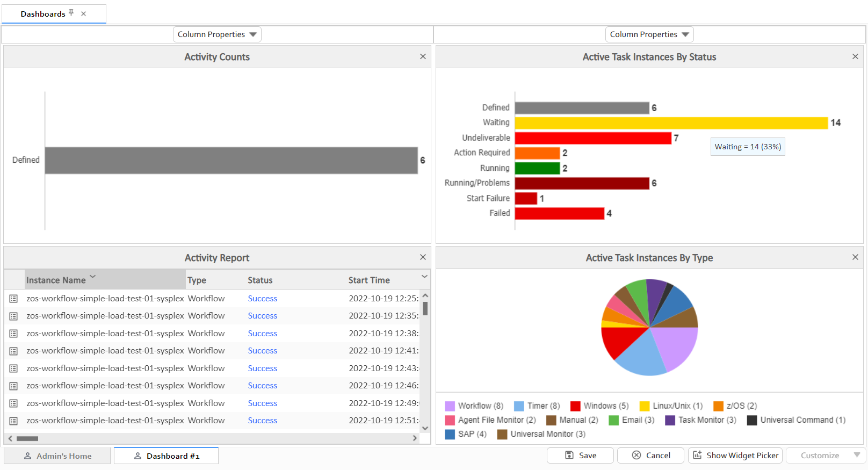Click the yellow Waiting bar in chart
Screen dimensions: 868x470
click(671, 123)
